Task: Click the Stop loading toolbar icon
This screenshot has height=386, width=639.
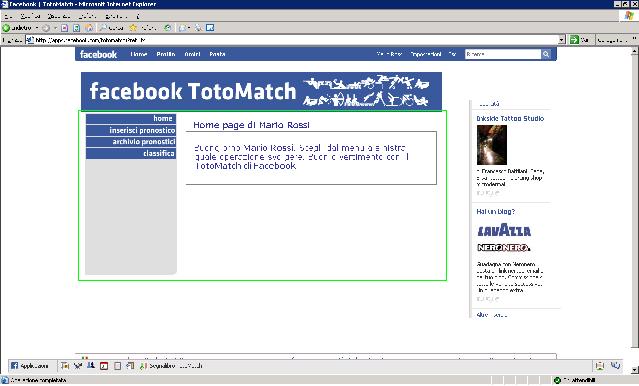Action: pyautogui.click(x=64, y=28)
